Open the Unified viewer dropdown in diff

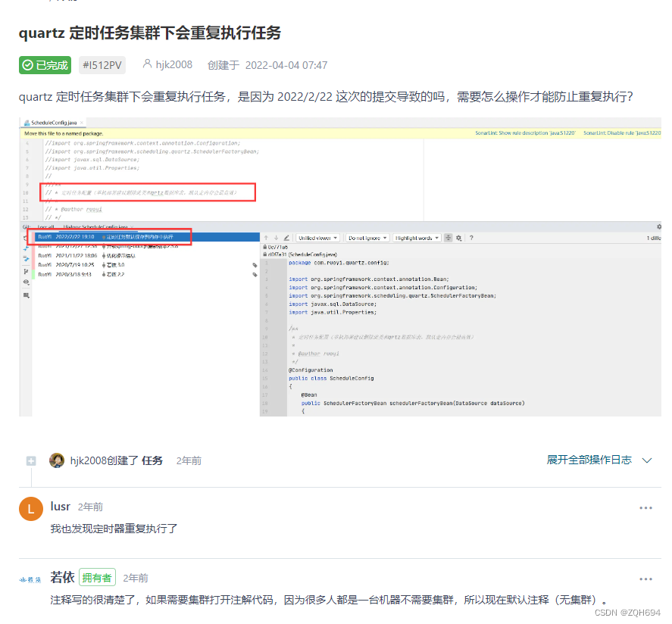point(317,238)
